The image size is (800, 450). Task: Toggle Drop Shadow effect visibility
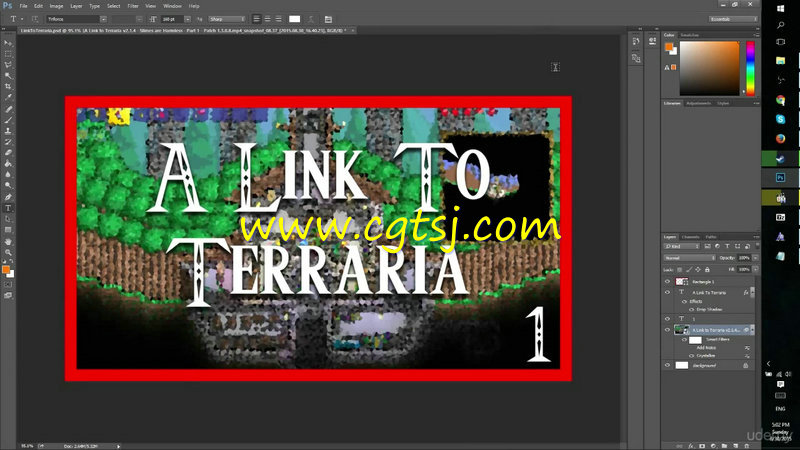[691, 309]
